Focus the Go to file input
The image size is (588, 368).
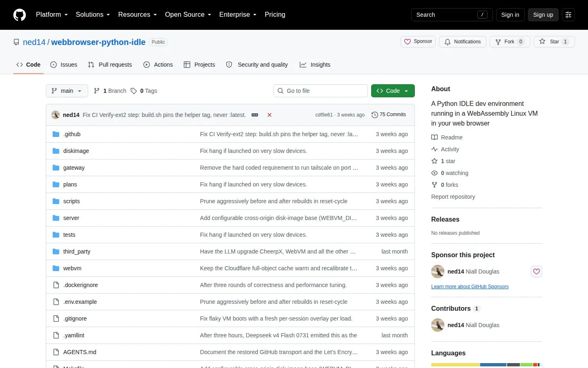321,91
